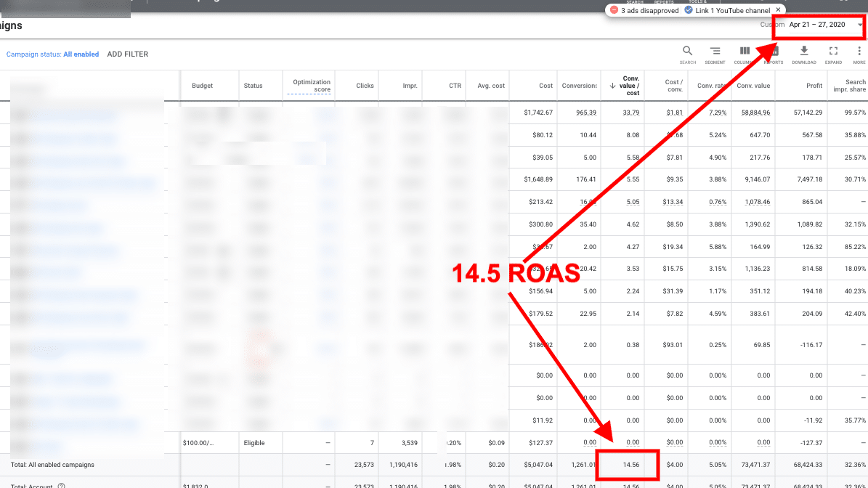This screenshot has height=488, width=868.
Task: Click the Budget column header
Action: click(x=202, y=86)
